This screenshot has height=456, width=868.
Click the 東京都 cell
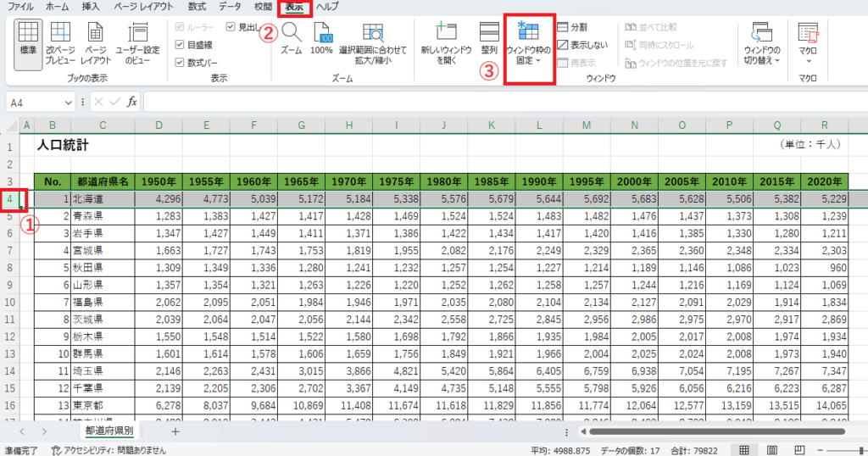pyautogui.click(x=103, y=405)
